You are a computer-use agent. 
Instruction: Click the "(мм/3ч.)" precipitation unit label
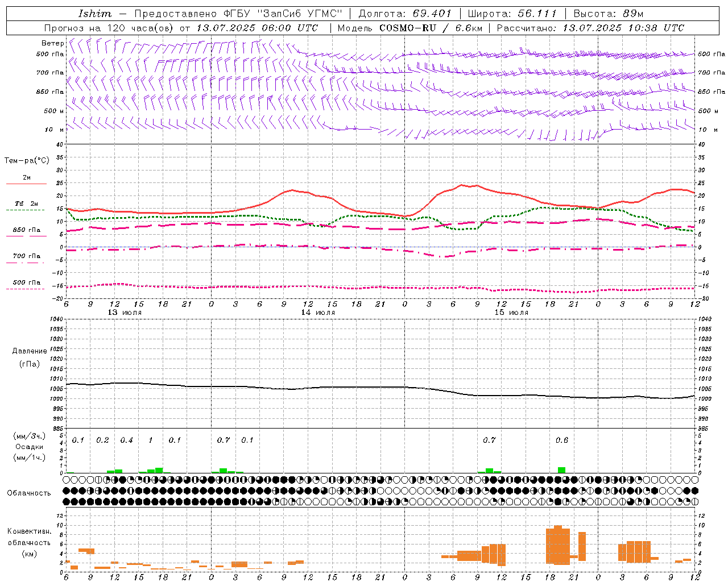click(x=29, y=436)
